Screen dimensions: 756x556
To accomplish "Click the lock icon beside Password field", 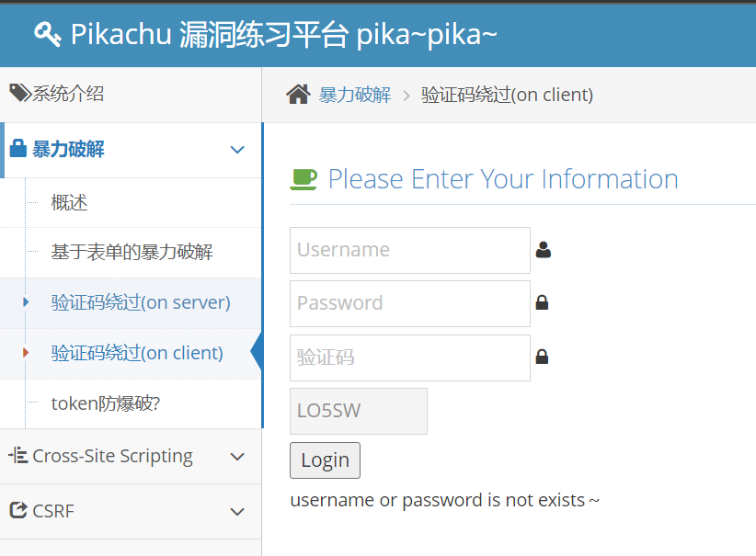I will pos(542,302).
